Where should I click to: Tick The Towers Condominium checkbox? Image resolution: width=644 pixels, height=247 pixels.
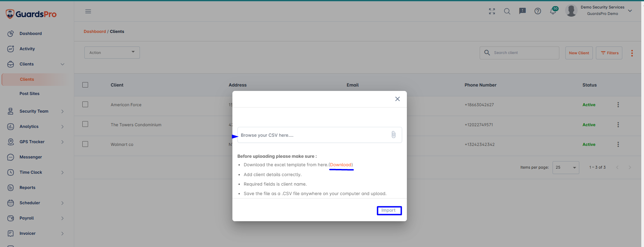(85, 124)
